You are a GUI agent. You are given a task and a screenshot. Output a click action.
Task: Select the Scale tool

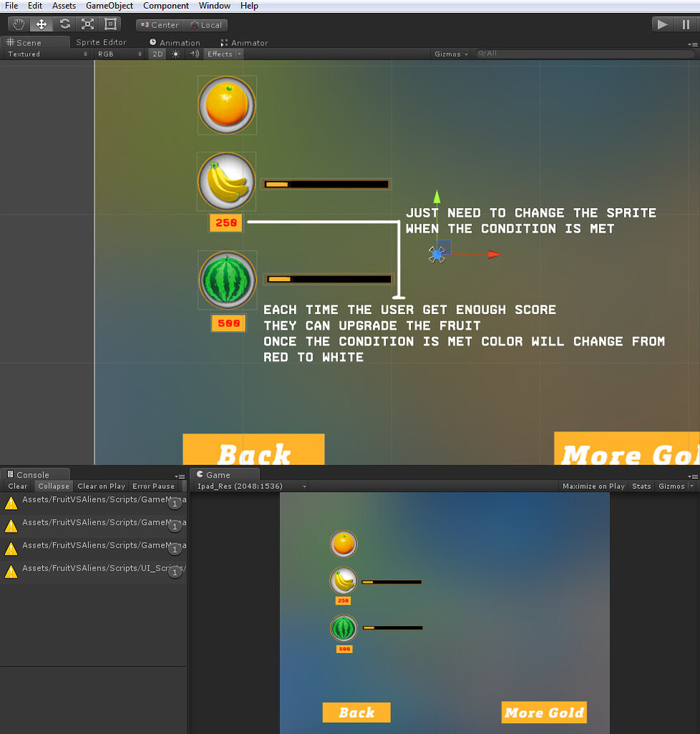point(87,24)
